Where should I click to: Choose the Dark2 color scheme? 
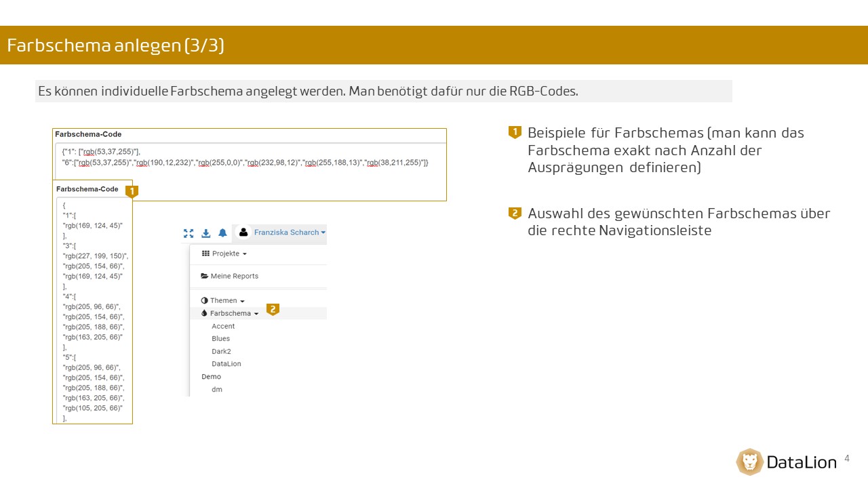[221, 352]
